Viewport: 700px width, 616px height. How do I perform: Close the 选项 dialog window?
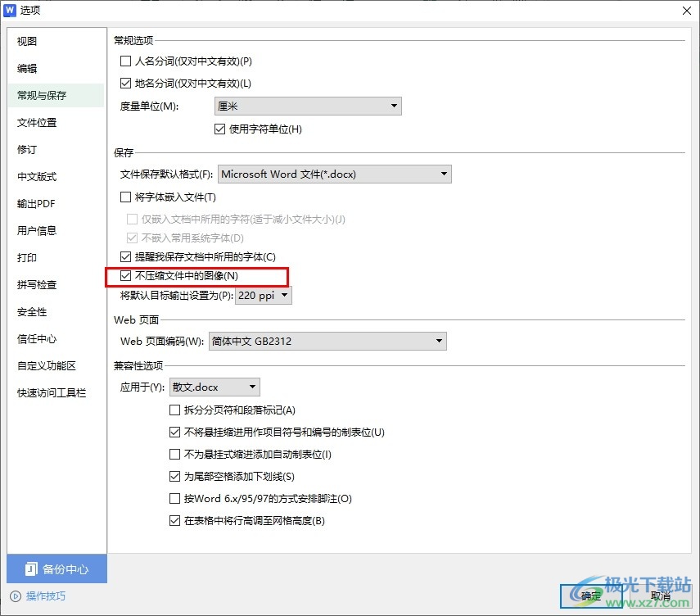coord(687,11)
